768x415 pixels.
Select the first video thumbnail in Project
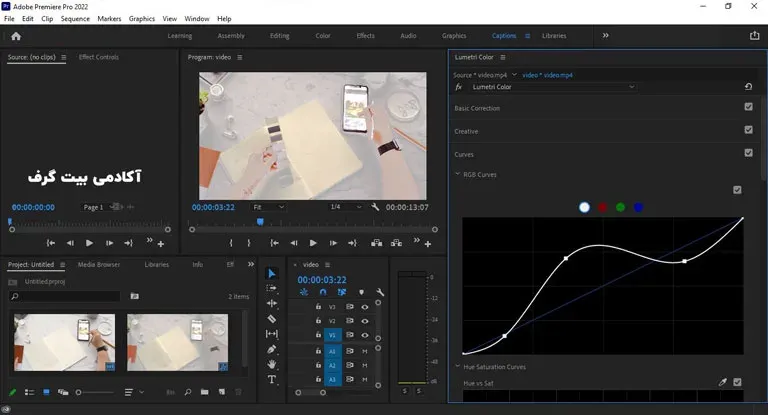[64, 342]
